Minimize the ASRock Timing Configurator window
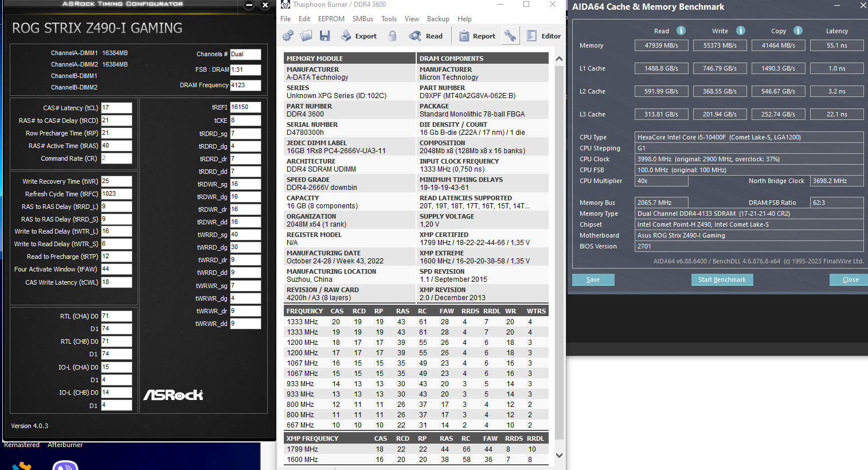 249,5
